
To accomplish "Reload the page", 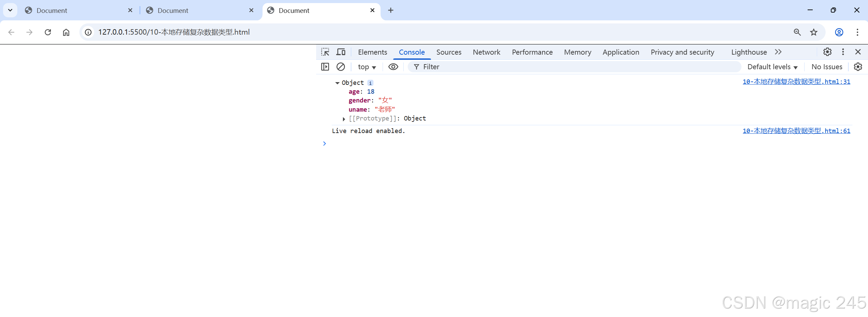I will tap(48, 32).
